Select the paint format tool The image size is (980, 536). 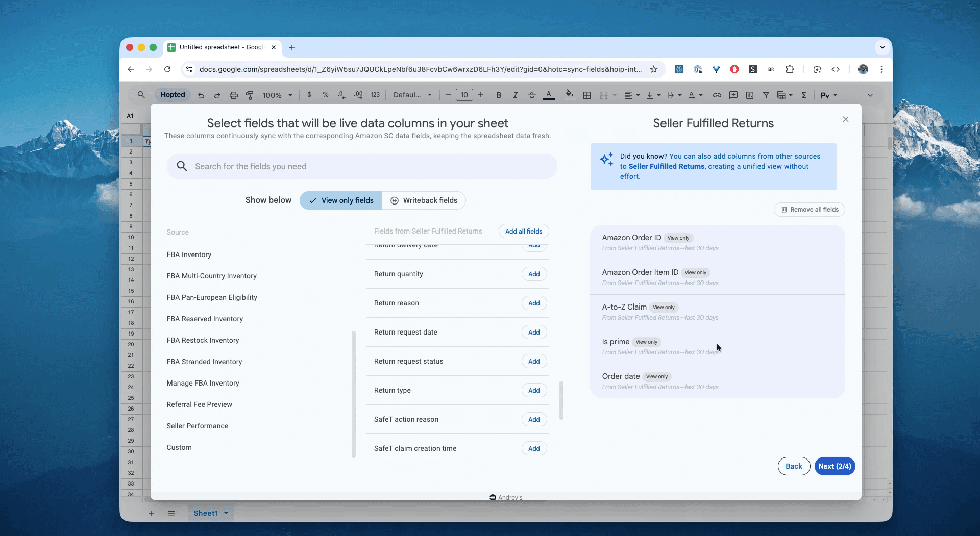tap(250, 95)
